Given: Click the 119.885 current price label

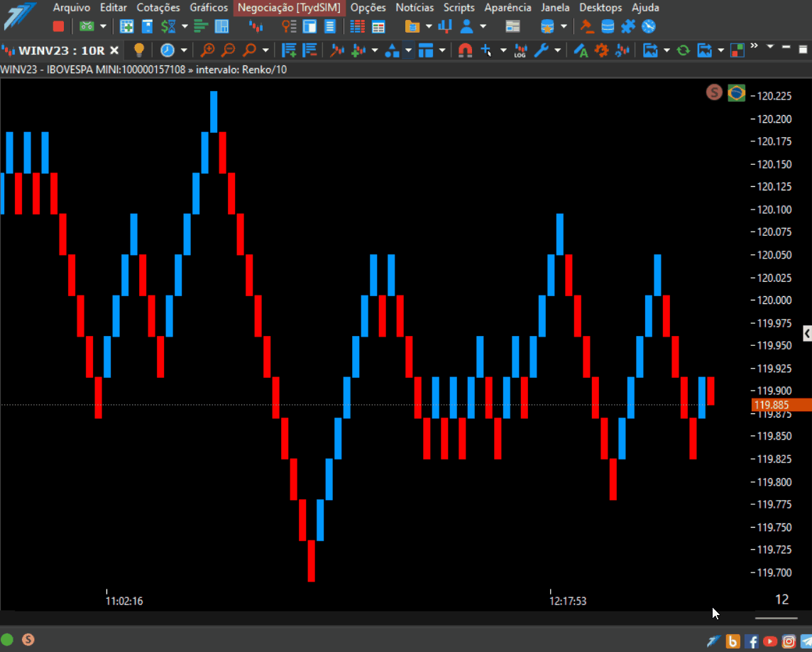Looking at the screenshot, I should pyautogui.click(x=781, y=405).
